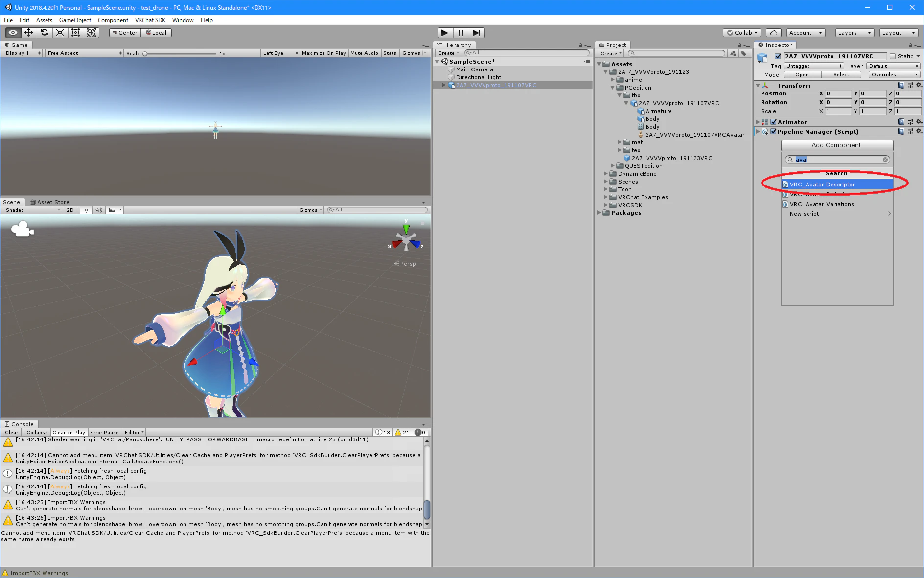Select the Move tool

coord(29,33)
